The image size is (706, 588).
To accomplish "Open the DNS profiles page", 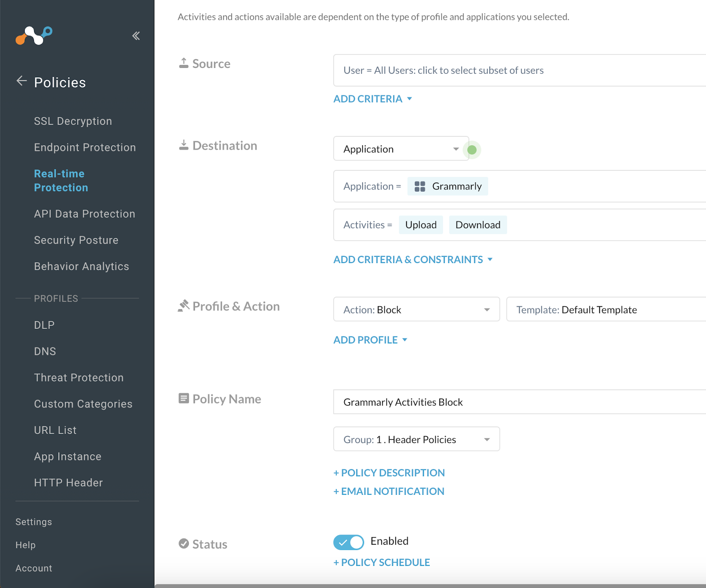I will pos(45,351).
